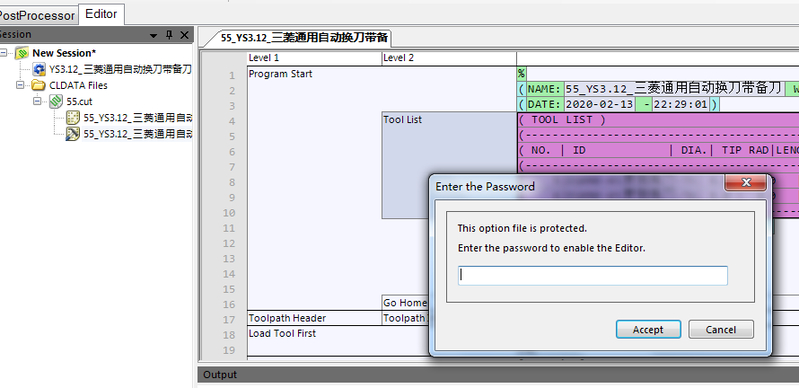Click Accept in the password dialog

pos(648,329)
